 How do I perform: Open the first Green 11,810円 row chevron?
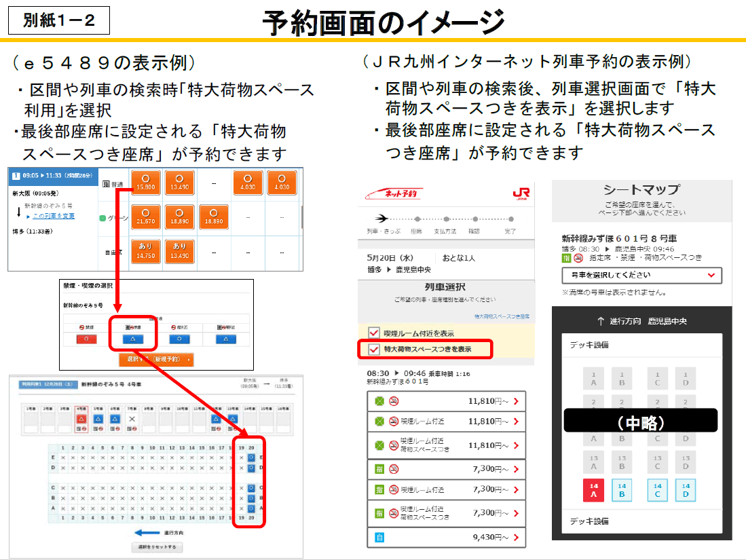click(516, 402)
